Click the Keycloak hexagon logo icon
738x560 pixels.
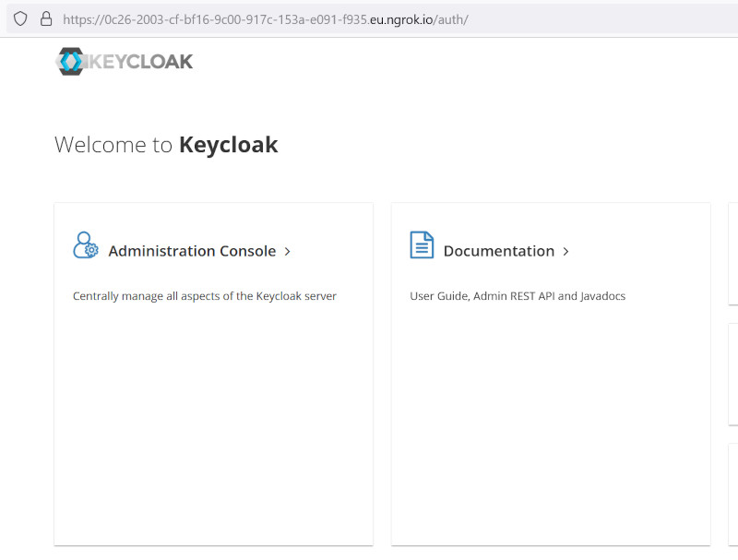(x=71, y=61)
